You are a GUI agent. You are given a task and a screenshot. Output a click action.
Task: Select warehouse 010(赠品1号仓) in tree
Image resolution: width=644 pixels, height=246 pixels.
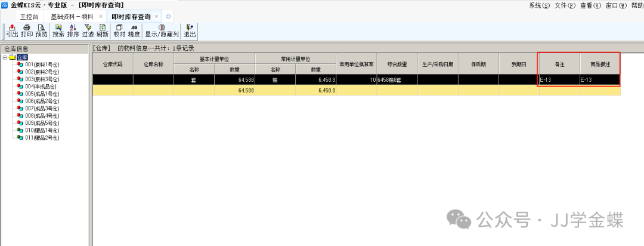42,130
